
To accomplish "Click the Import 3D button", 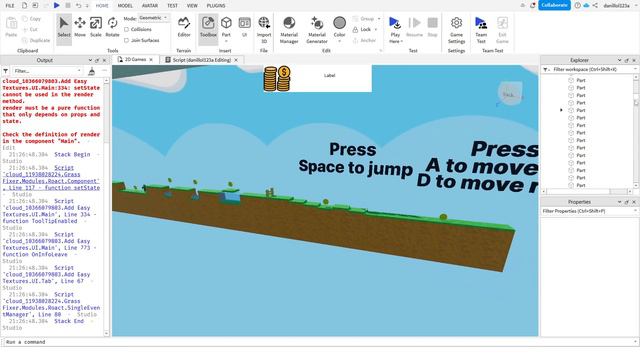I will click(x=264, y=29).
